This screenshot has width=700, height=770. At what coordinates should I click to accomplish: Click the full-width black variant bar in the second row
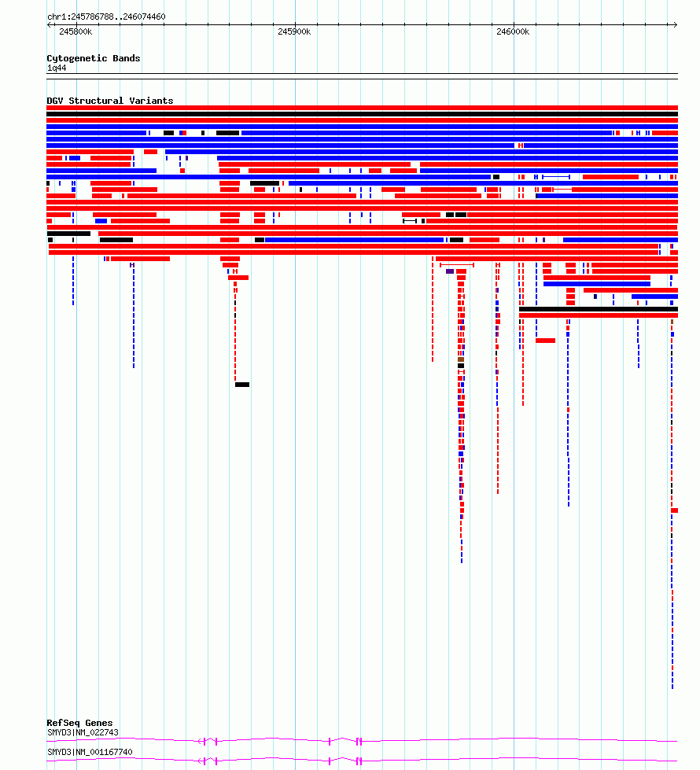362,114
